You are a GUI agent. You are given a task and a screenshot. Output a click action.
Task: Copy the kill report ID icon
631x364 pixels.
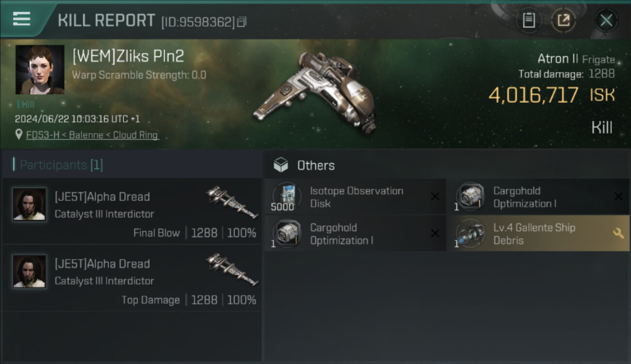pyautogui.click(x=242, y=22)
